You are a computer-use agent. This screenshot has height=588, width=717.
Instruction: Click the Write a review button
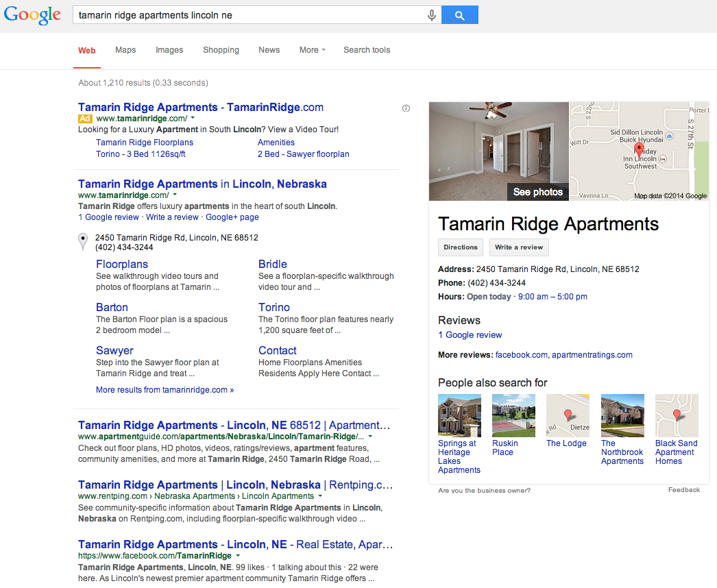click(x=519, y=247)
